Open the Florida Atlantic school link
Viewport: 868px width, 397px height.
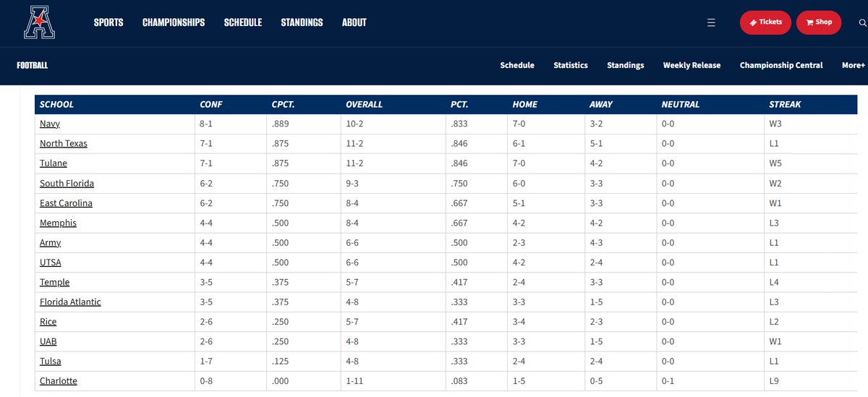click(x=70, y=302)
